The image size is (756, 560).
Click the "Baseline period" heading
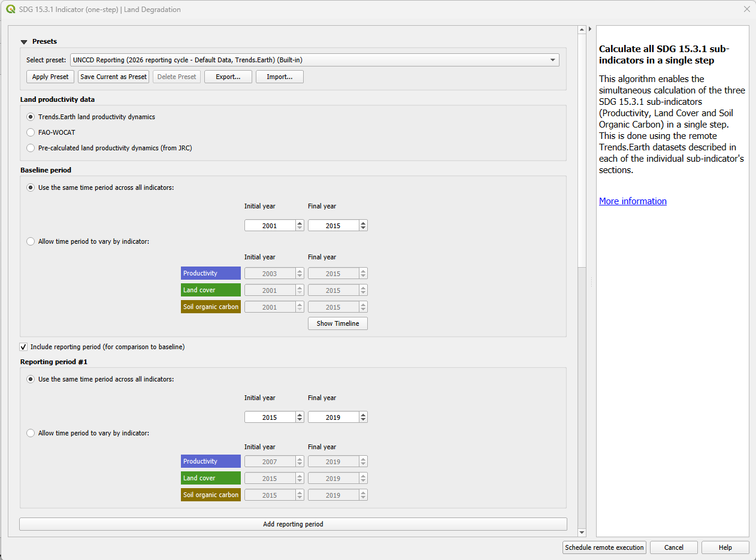click(46, 170)
